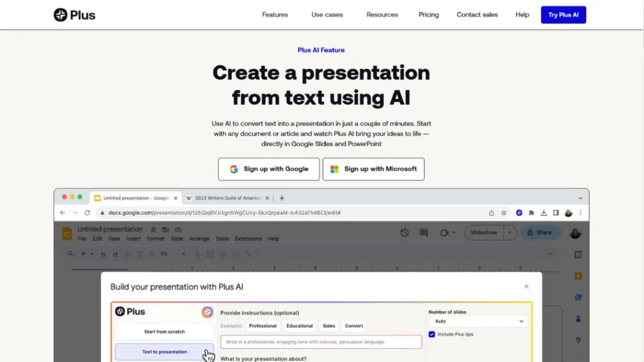This screenshot has height=362, width=644.
Task: Open Google Account avatar in Slides
Action: tap(575, 233)
